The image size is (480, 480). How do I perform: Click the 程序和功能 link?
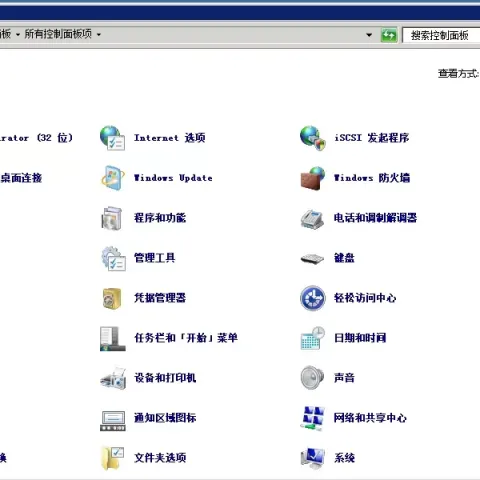[160, 218]
